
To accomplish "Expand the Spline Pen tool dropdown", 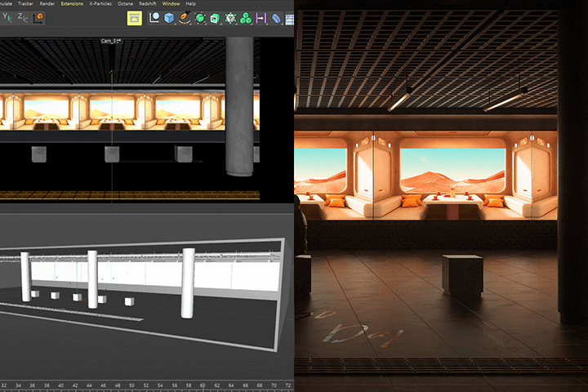I will (185, 18).
